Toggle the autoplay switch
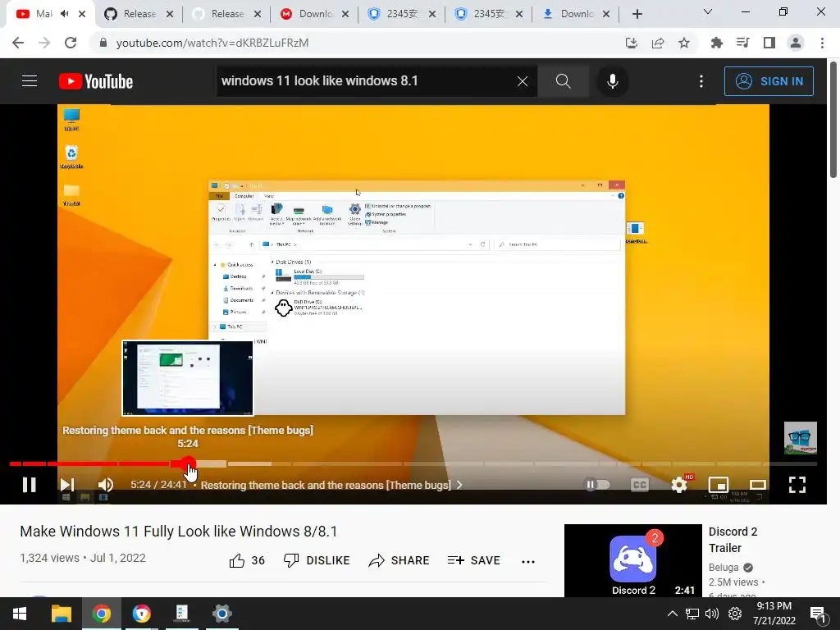 597,485
